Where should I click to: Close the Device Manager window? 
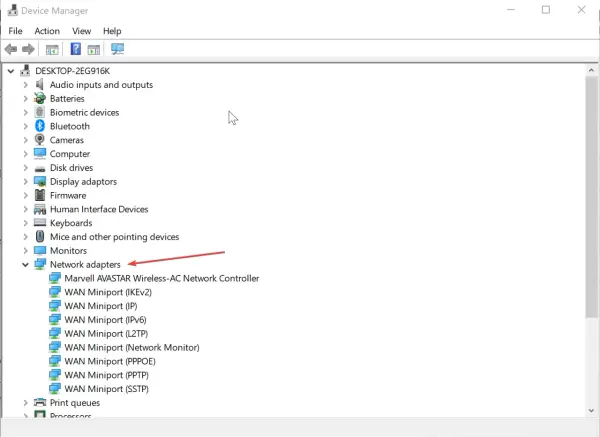pyautogui.click(x=581, y=10)
